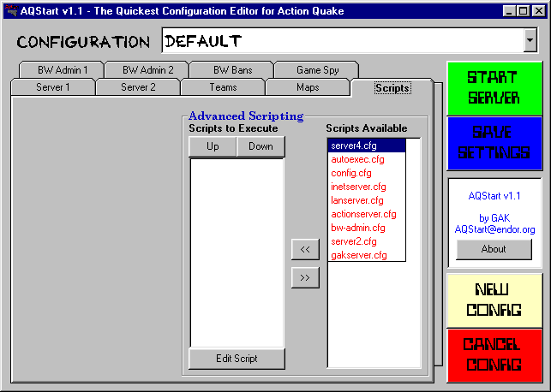
Task: Switch to the BW Admin 1 tab
Action: (63, 70)
